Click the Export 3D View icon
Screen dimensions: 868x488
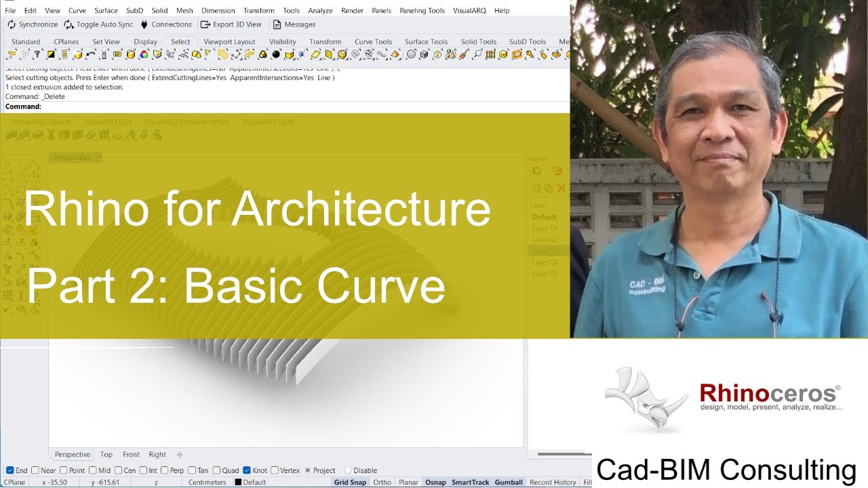pyautogui.click(x=205, y=24)
